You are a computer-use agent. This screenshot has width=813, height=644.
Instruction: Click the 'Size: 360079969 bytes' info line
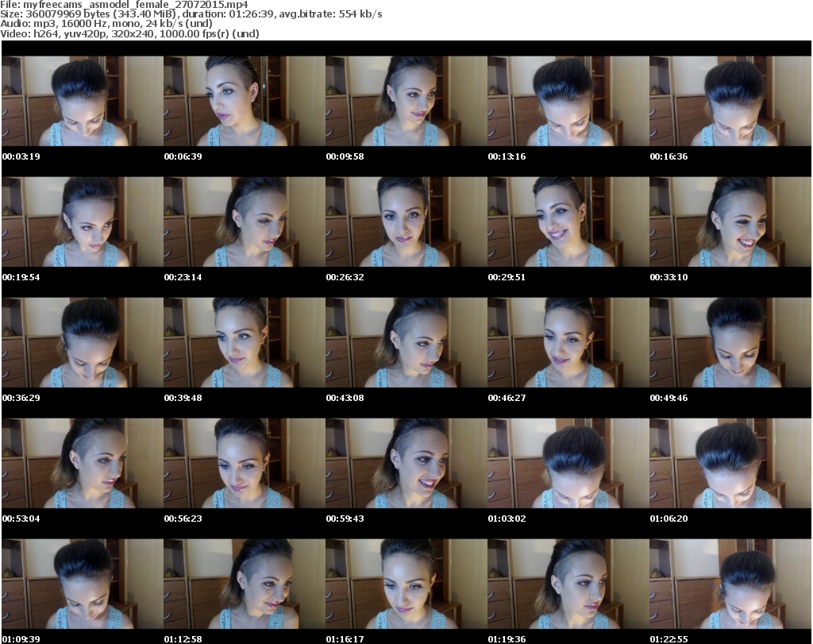coord(191,14)
